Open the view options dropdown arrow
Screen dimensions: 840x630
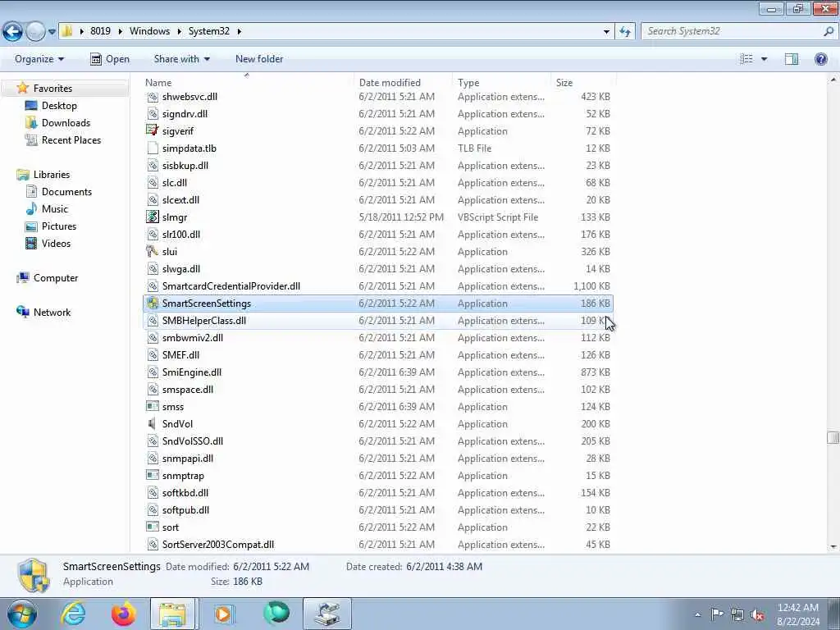pos(764,59)
